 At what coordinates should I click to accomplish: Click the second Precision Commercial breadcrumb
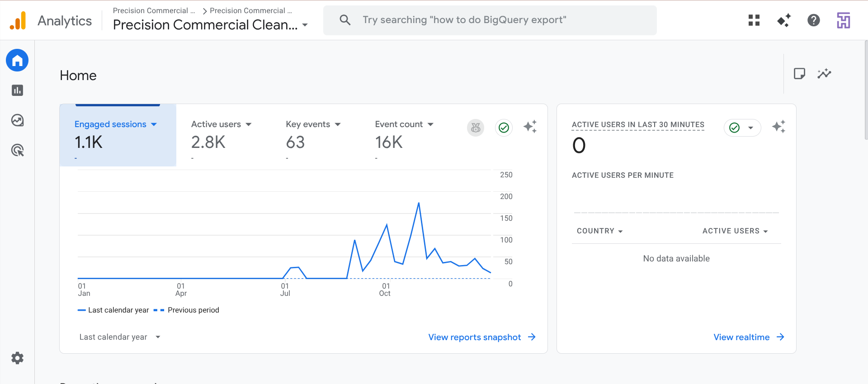click(x=251, y=10)
